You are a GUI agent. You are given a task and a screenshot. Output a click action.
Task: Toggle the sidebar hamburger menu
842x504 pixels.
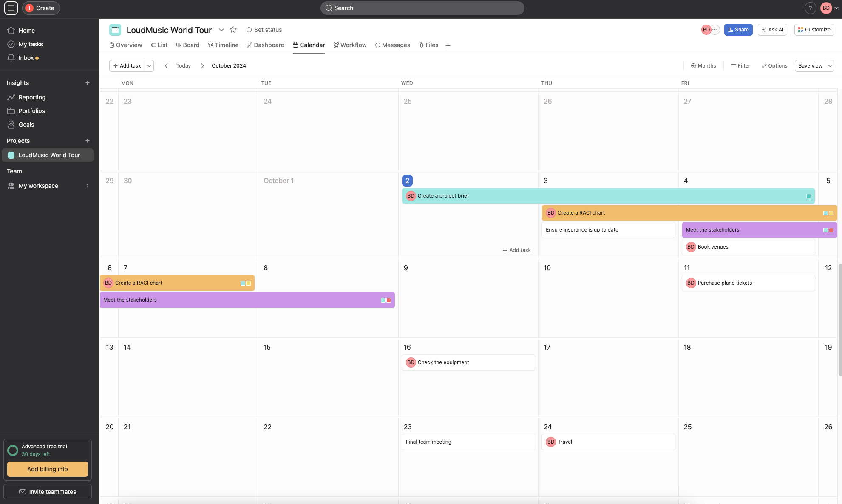pos(11,8)
